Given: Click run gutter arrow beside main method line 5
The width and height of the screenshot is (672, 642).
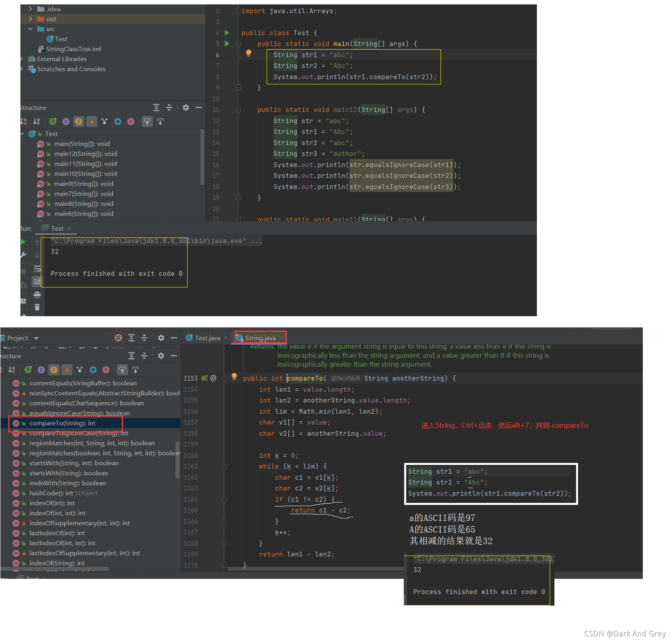Looking at the screenshot, I should point(227,44).
